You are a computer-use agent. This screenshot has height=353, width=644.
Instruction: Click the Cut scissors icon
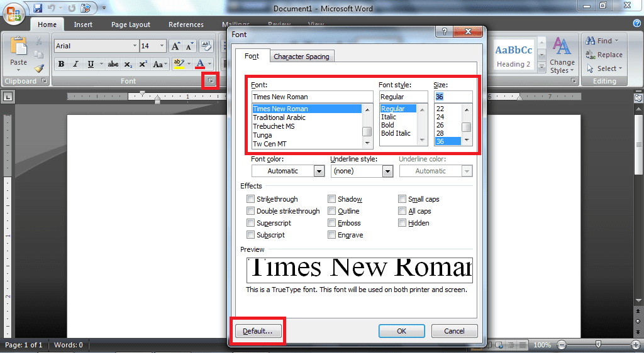39,41
